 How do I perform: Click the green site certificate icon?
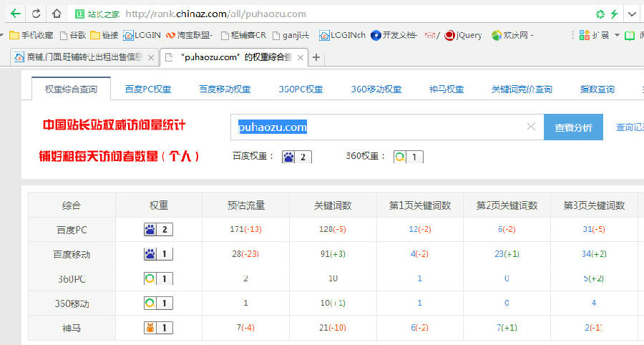tap(79, 14)
